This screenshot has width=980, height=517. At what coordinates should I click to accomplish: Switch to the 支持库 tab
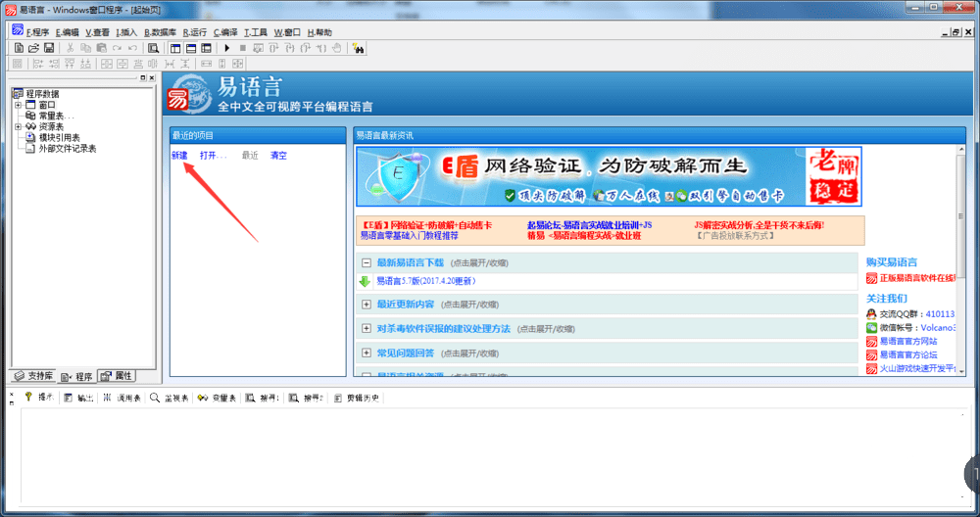pos(33,376)
